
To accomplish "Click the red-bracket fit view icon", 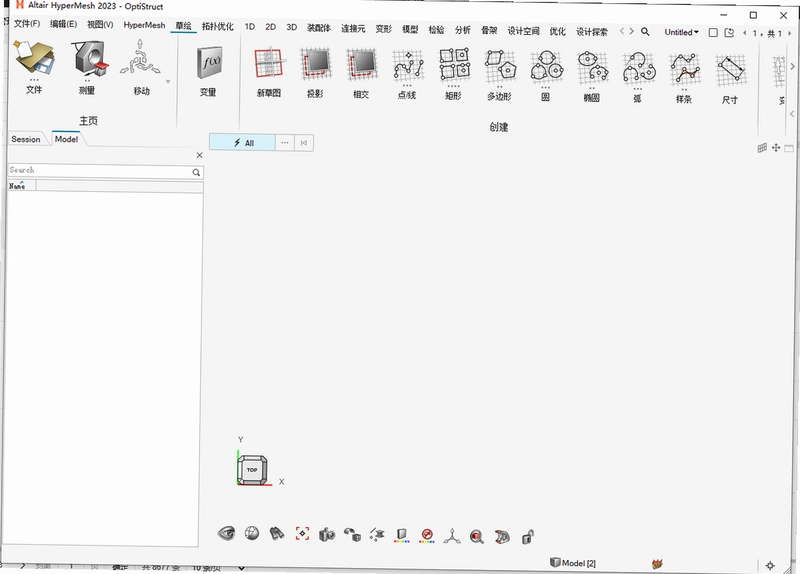I will [302, 534].
